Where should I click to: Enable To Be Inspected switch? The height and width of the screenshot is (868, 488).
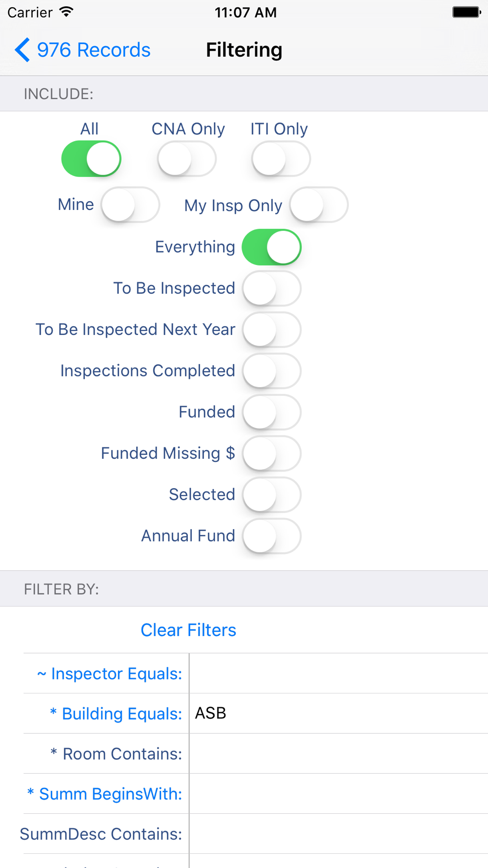(272, 289)
